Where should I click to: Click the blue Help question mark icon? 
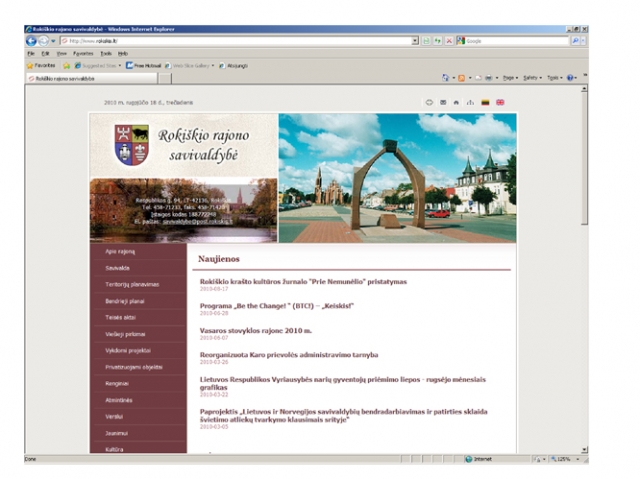pos(570,78)
